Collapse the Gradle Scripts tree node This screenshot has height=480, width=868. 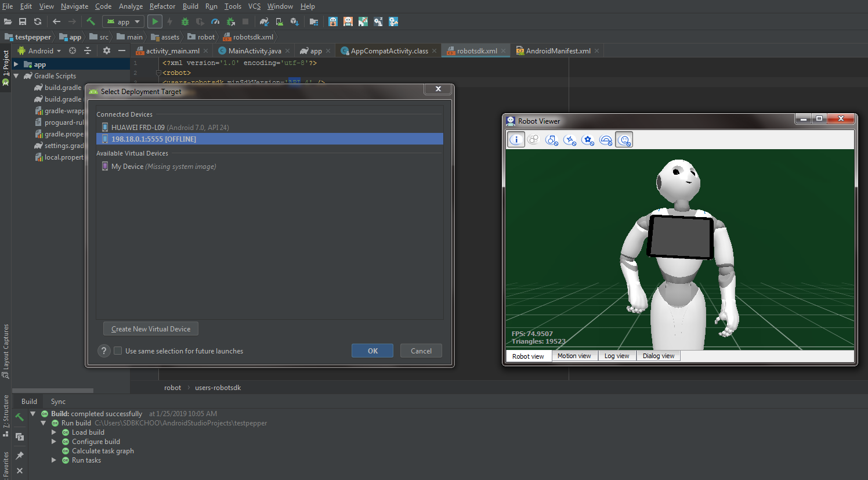16,76
